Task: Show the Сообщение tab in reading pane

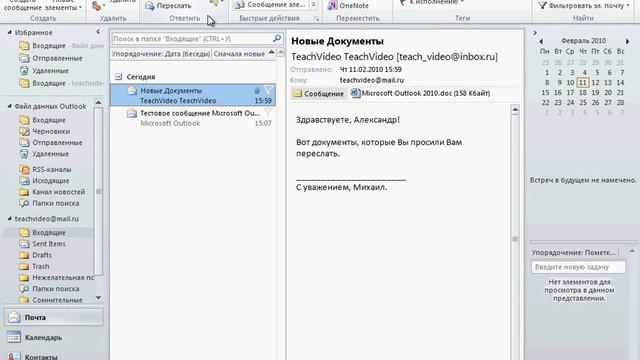Action: 319,93
